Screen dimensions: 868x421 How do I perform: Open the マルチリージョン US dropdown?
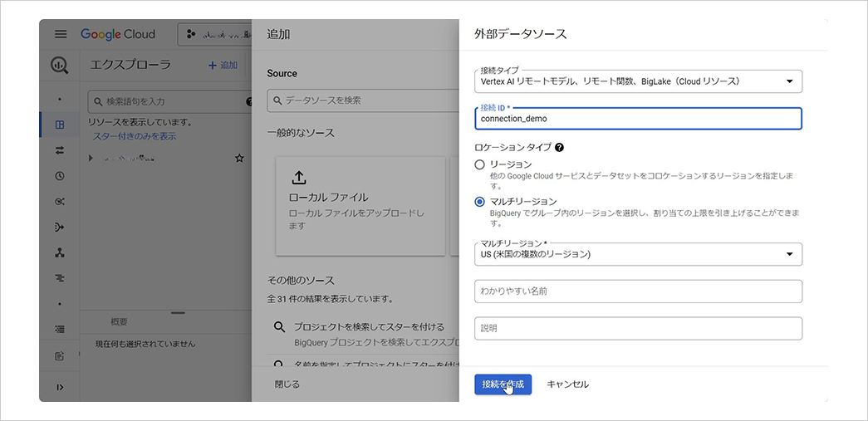click(638, 254)
